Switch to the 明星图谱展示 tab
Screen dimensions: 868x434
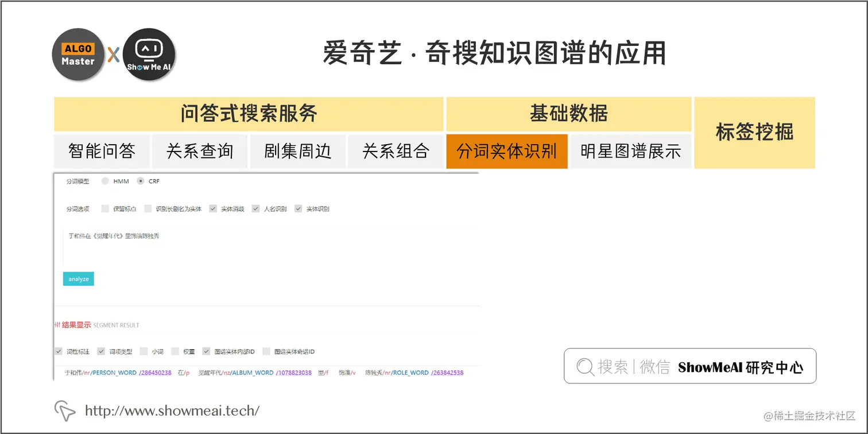click(x=630, y=151)
